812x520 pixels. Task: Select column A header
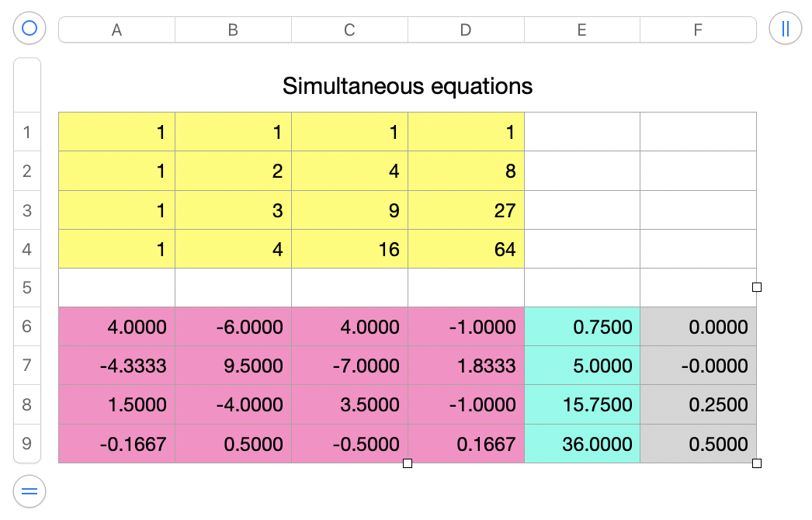(x=117, y=29)
